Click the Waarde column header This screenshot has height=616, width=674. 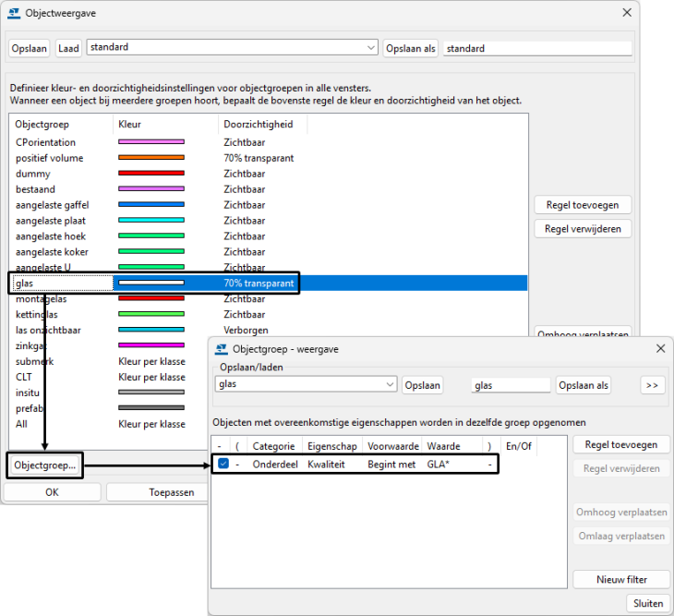coord(443,446)
